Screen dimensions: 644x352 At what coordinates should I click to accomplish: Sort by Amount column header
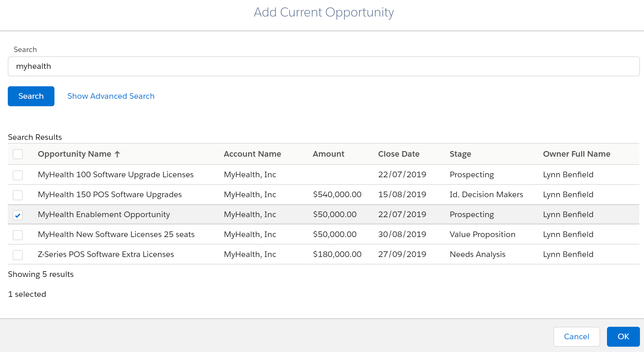pyautogui.click(x=329, y=154)
